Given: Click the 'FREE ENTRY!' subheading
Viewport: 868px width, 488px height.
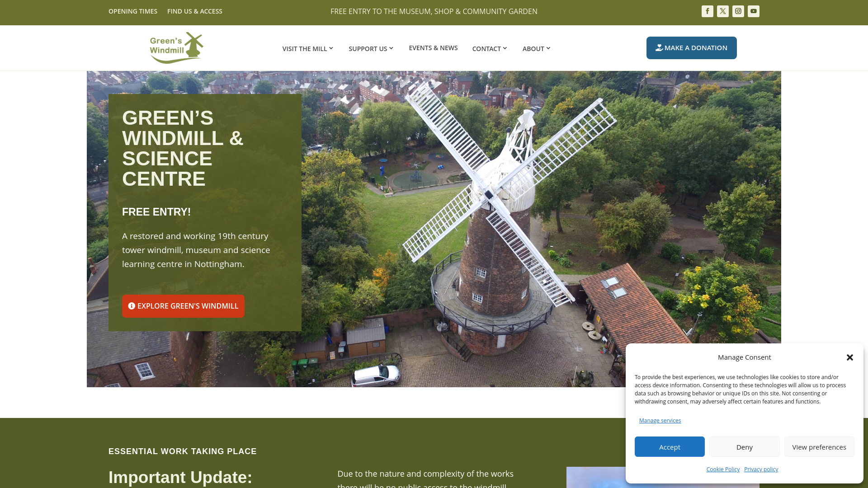Looking at the screenshot, I should (x=156, y=212).
